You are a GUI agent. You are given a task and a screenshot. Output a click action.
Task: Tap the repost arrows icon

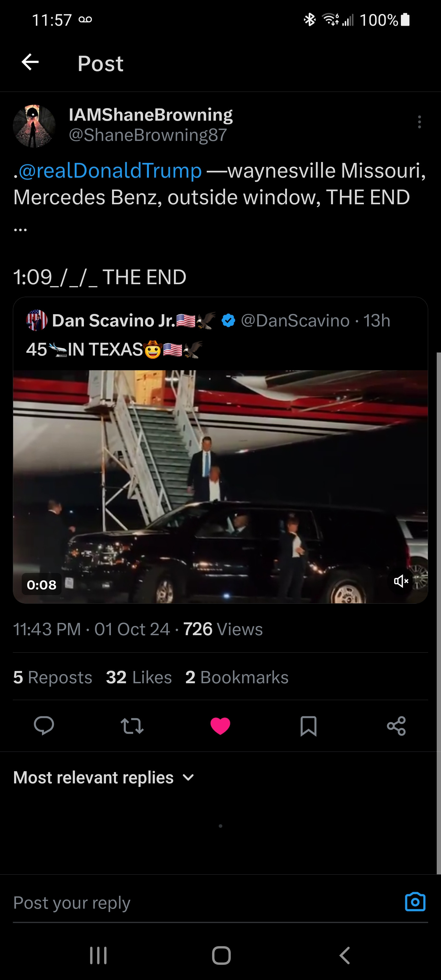click(x=132, y=725)
